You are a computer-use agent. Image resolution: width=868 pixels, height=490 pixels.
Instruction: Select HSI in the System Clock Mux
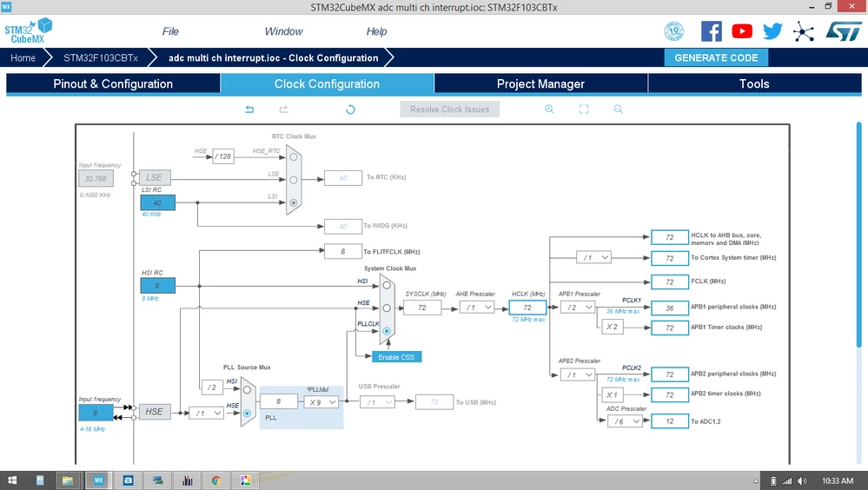tap(387, 285)
